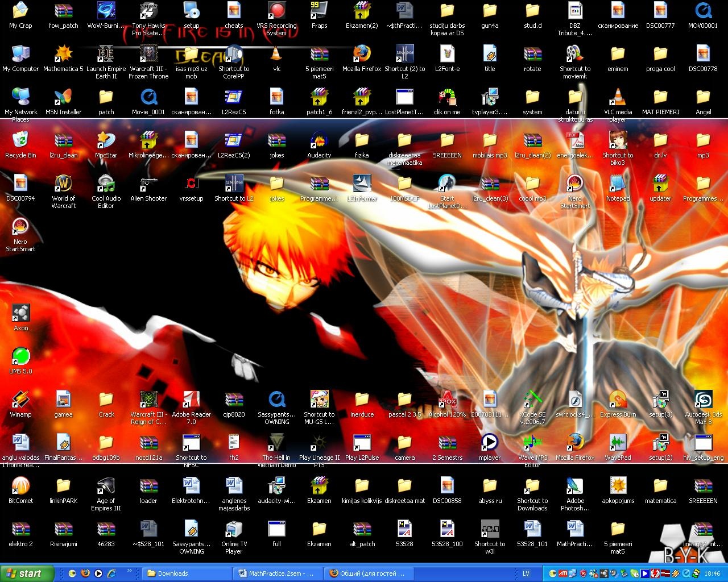This screenshot has height=582, width=728.
Task: Open the fizika folder
Action: [x=362, y=140]
